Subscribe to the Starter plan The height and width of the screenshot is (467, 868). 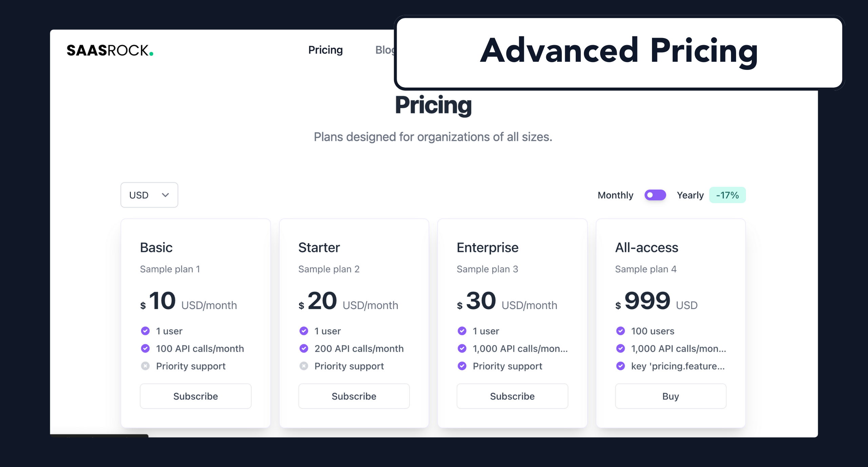pos(354,396)
